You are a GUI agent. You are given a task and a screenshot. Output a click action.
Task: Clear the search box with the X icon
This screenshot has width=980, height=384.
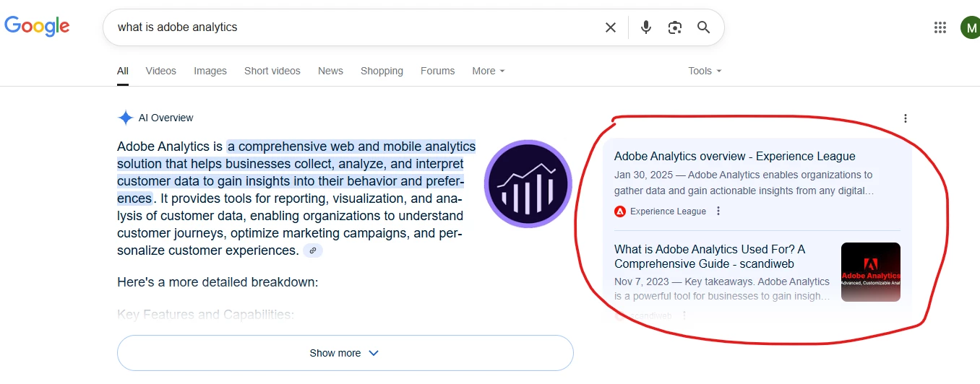coord(611,27)
